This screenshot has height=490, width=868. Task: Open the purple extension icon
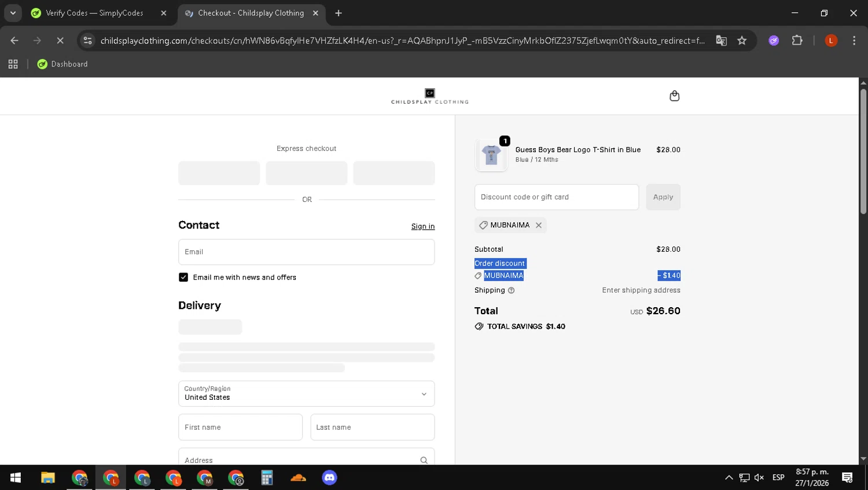(x=774, y=40)
